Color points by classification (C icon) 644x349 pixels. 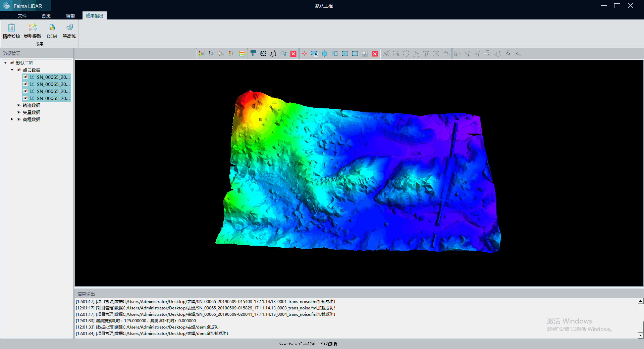coord(222,53)
